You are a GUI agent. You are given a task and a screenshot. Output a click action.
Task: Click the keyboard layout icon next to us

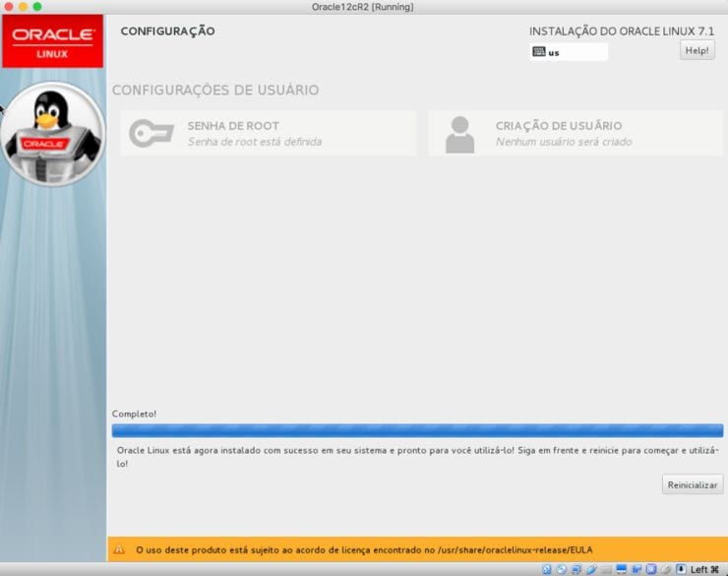pos(538,51)
